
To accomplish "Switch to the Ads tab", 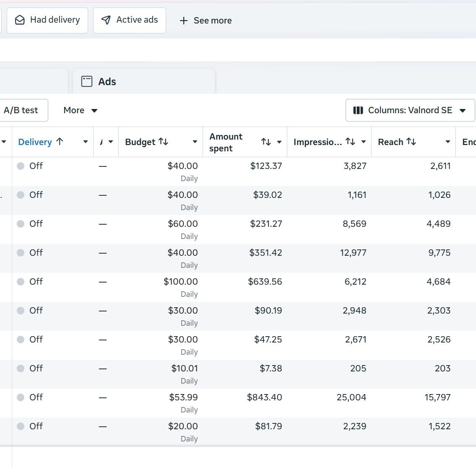I will click(x=143, y=81).
